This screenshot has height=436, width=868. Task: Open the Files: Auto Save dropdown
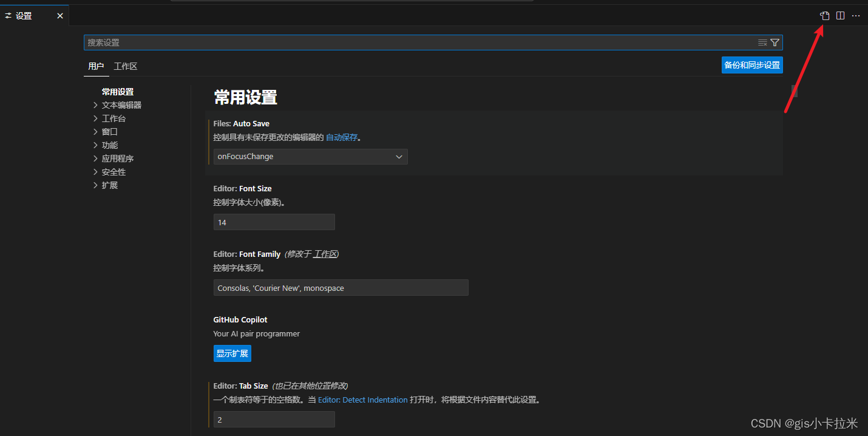(x=310, y=157)
